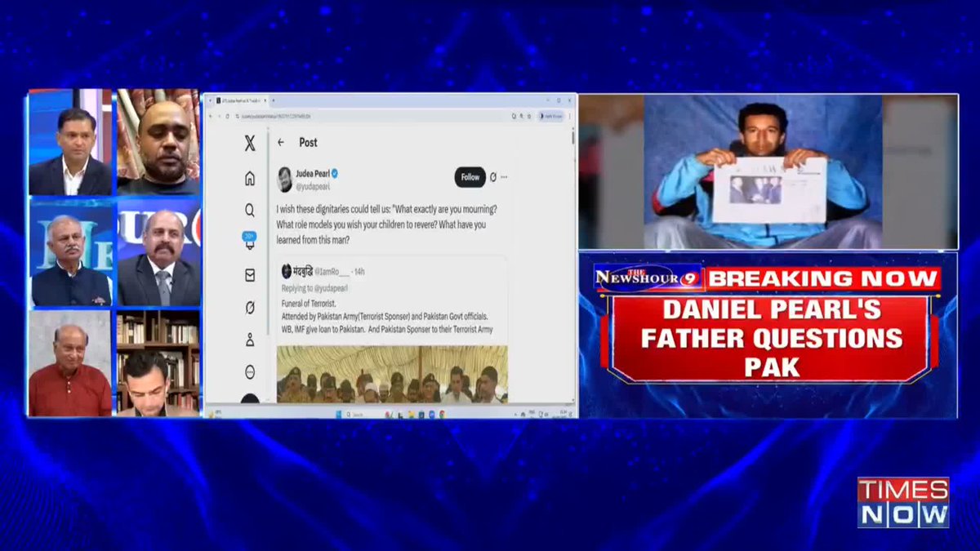Click the browser reload button
Image resolution: width=980 pixels, height=551 pixels.
point(227,116)
